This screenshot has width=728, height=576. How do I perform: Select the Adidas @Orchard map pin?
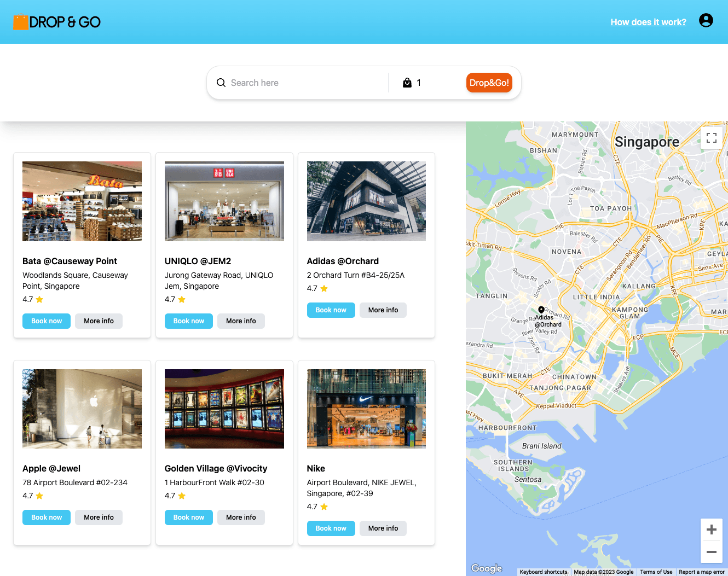[x=541, y=310]
